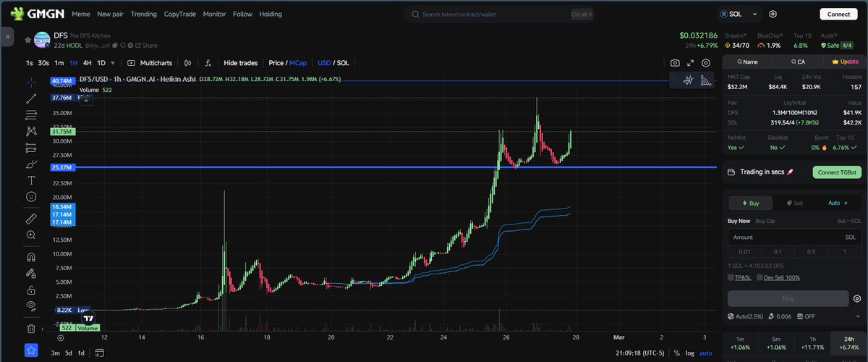Select the XABCD pattern tool
Image resolution: width=868 pixels, height=362 pixels.
point(31,131)
